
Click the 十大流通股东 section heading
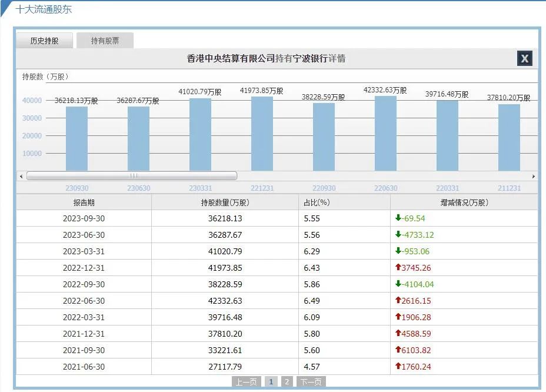[44, 9]
